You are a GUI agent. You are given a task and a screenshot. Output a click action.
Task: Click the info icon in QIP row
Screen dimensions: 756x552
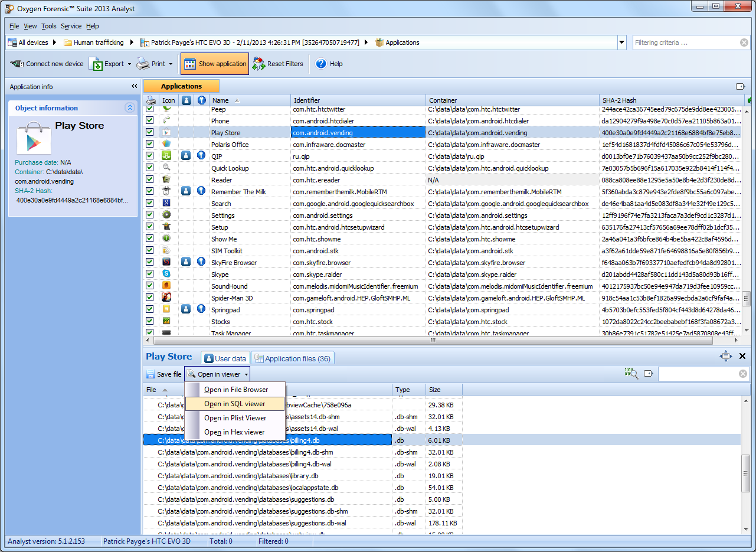(x=201, y=156)
